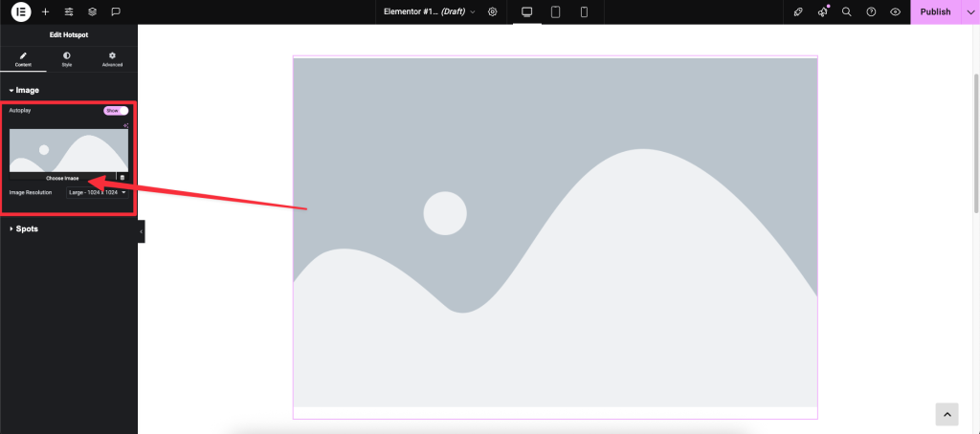This screenshot has width=980, height=434.
Task: Open the Image Resolution dropdown
Action: (98, 192)
